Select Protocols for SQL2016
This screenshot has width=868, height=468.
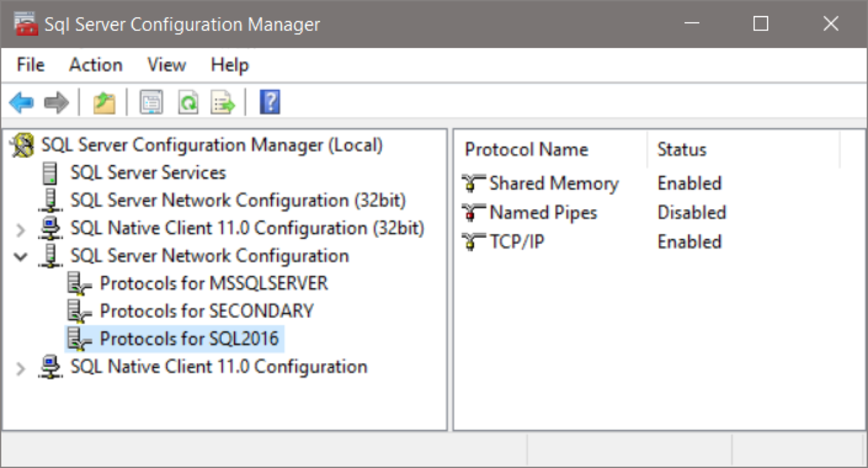pos(189,338)
